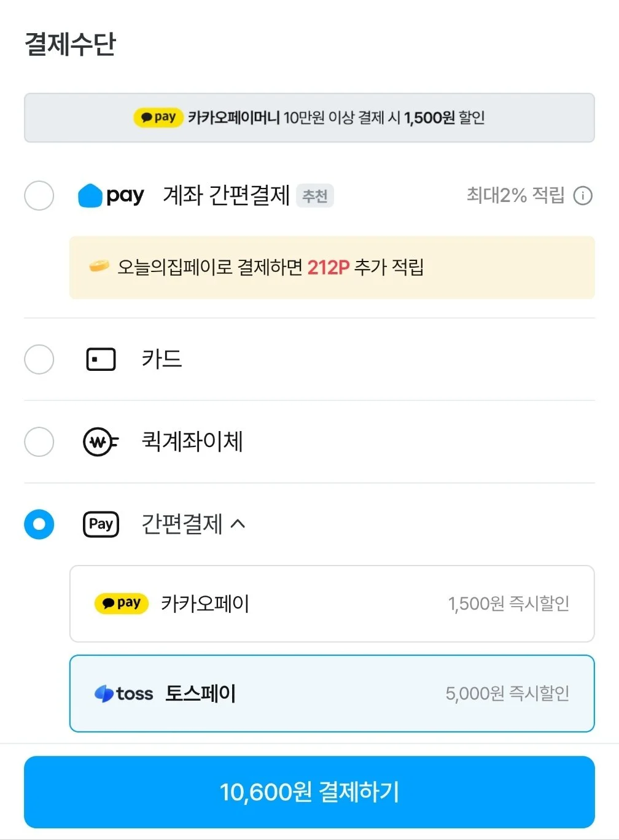619x840 pixels.
Task: Click the gold coin icon in points banner
Action: [x=99, y=266]
